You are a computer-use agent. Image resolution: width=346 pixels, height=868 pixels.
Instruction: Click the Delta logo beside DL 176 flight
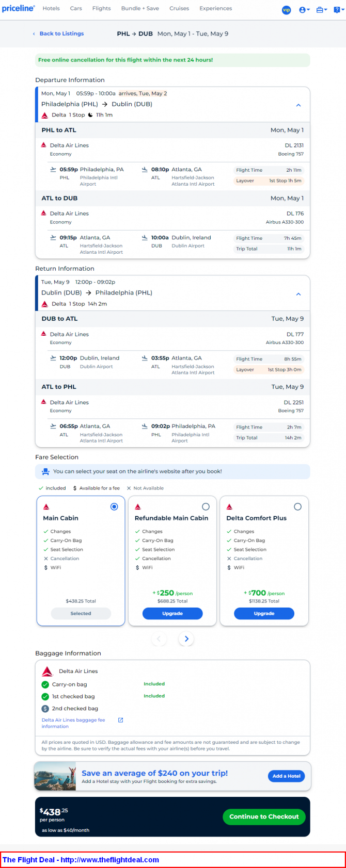[x=44, y=213]
